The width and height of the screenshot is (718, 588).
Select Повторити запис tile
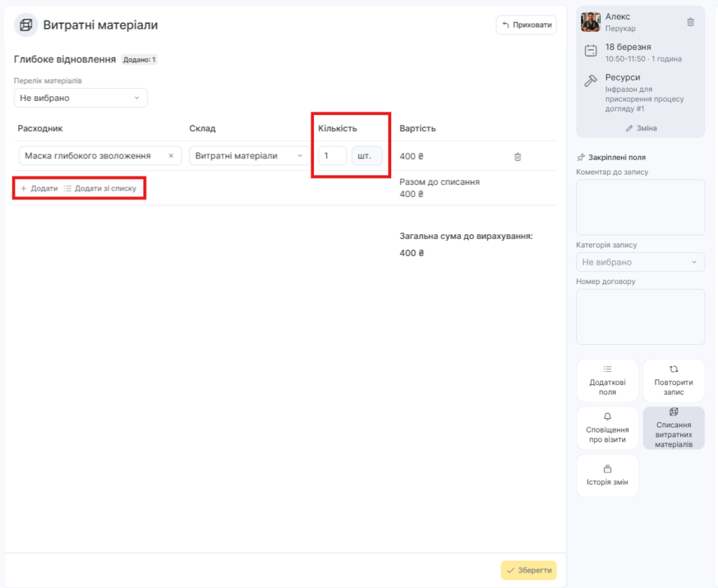click(673, 381)
